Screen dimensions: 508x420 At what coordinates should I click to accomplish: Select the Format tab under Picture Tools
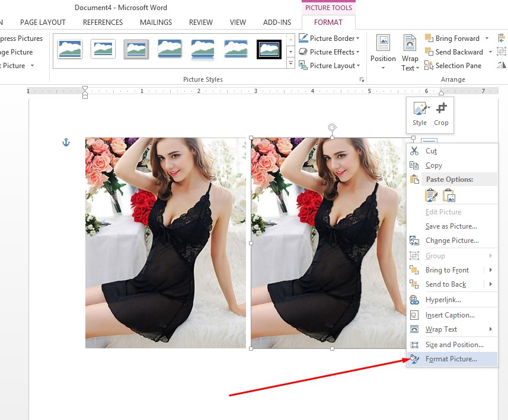click(x=328, y=22)
